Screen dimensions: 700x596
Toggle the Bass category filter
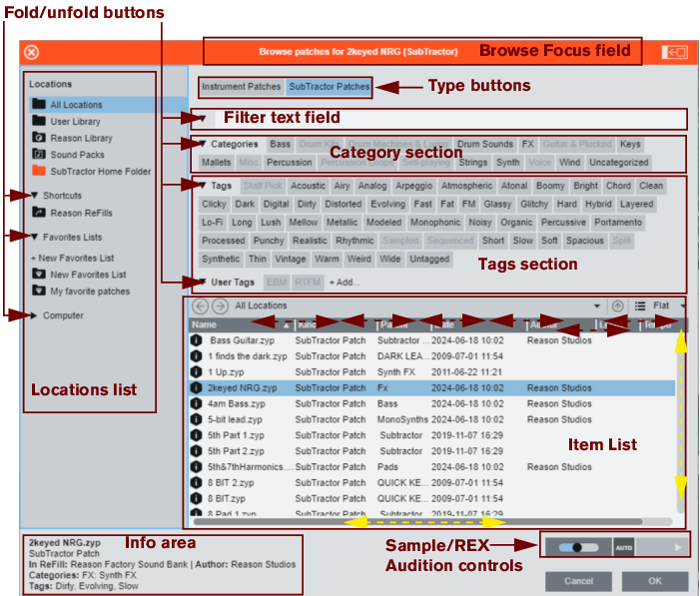[x=280, y=145]
